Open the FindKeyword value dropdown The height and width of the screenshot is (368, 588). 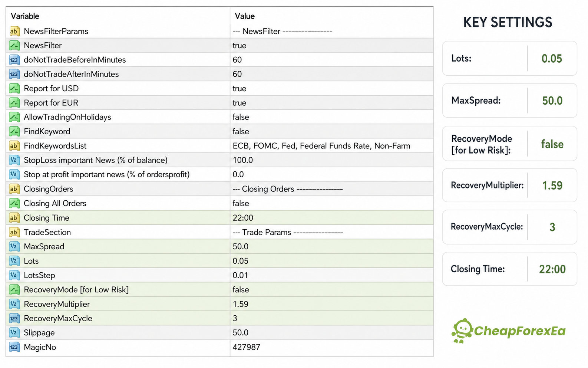click(331, 131)
